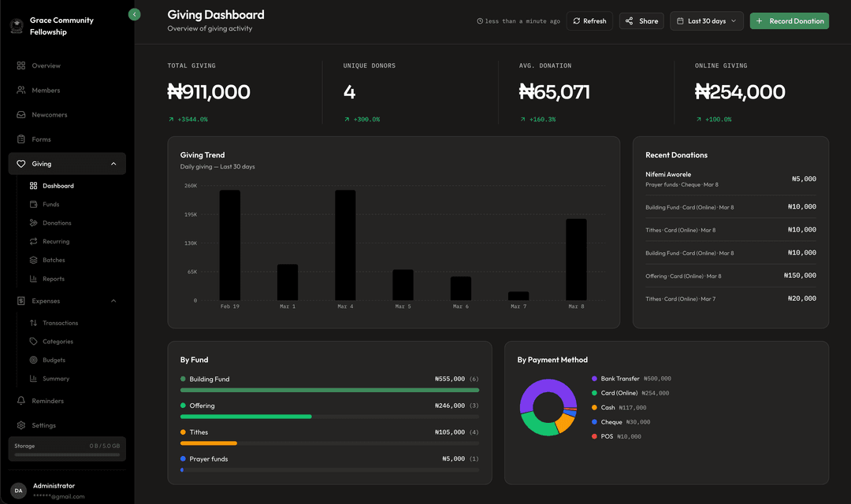Switch to the Dashboard item under Giving
Screen dimensions: 851x504
[32, 185]
